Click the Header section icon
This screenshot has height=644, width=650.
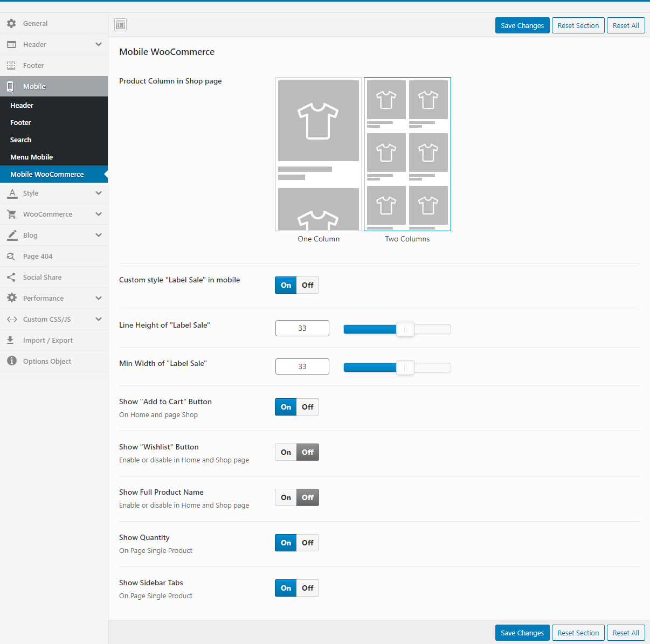11,44
